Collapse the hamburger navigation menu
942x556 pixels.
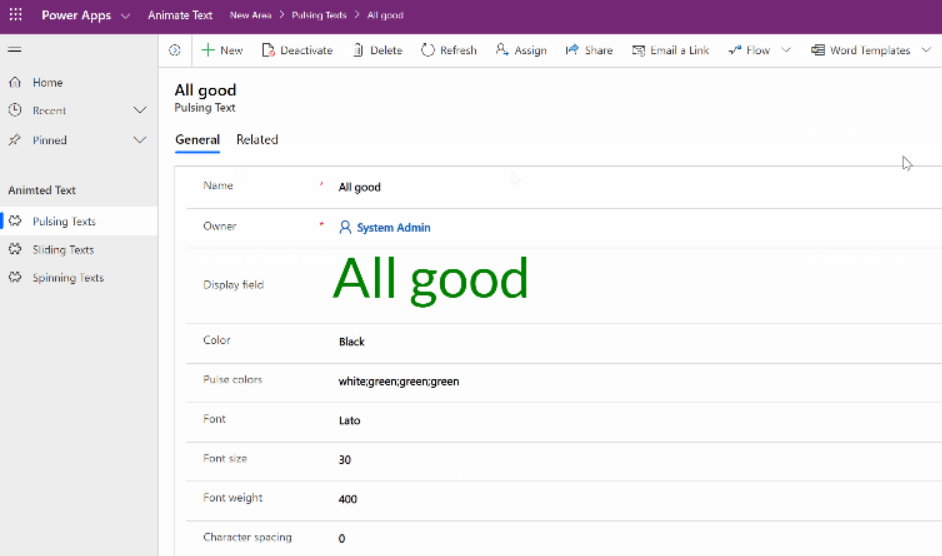(x=15, y=50)
